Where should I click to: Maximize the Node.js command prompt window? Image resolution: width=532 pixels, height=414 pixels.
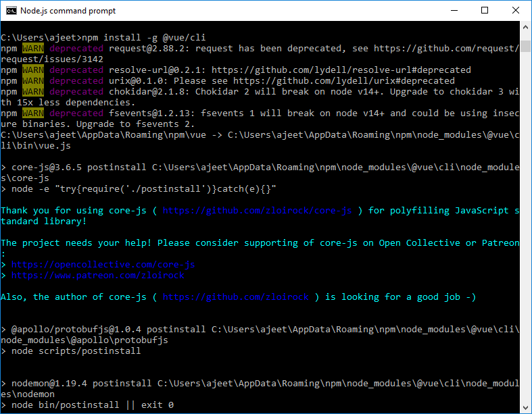point(485,11)
